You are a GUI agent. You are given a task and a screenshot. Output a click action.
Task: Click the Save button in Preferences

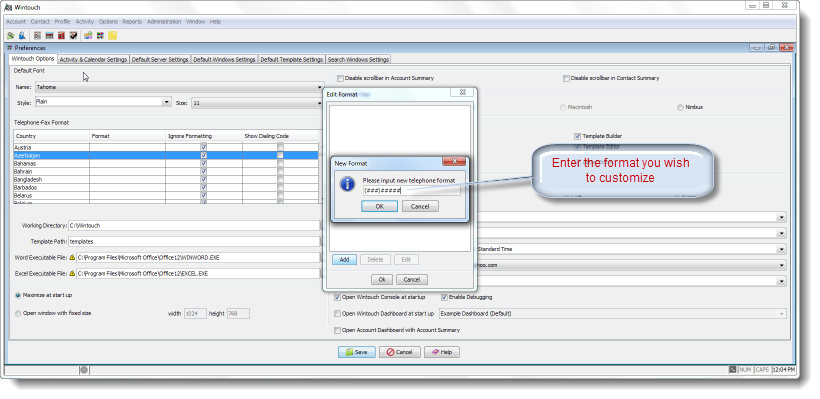coord(357,352)
